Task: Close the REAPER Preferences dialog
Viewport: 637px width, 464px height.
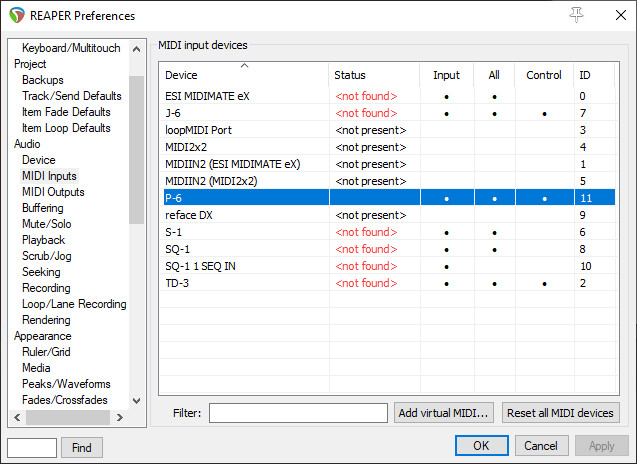Action: coord(620,15)
